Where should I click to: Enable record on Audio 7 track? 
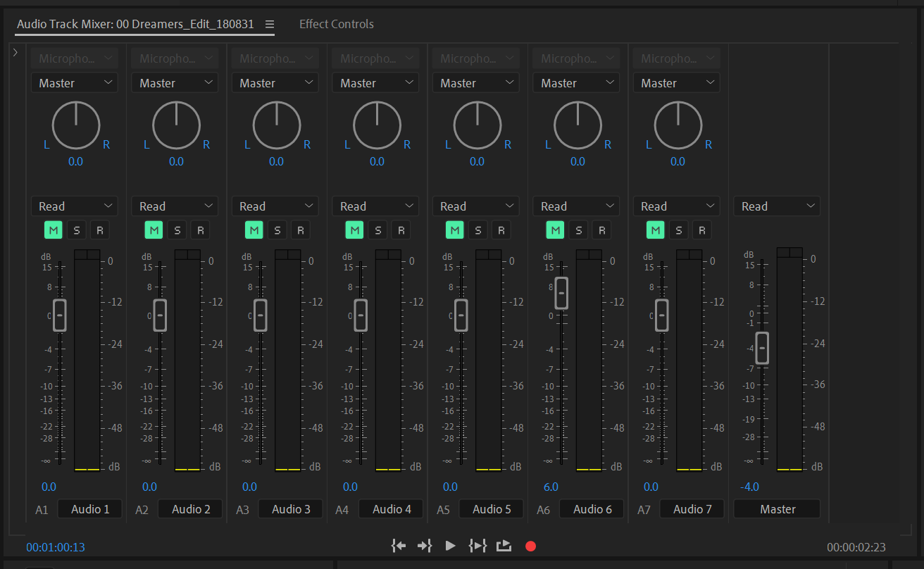point(701,230)
